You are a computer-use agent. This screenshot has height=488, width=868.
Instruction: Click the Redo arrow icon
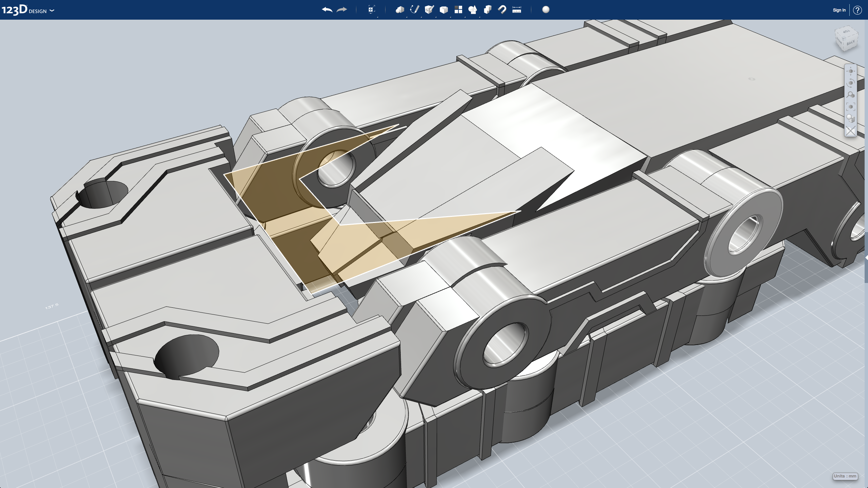click(x=342, y=9)
